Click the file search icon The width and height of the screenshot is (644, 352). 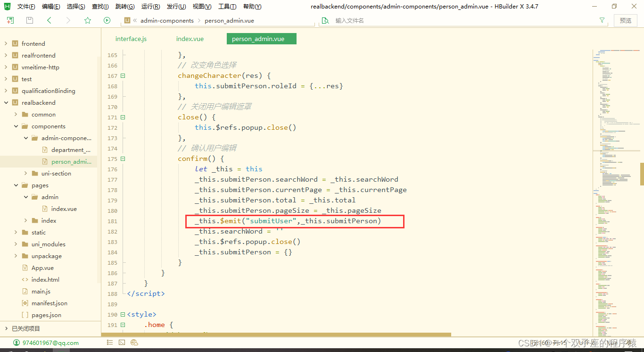point(325,20)
